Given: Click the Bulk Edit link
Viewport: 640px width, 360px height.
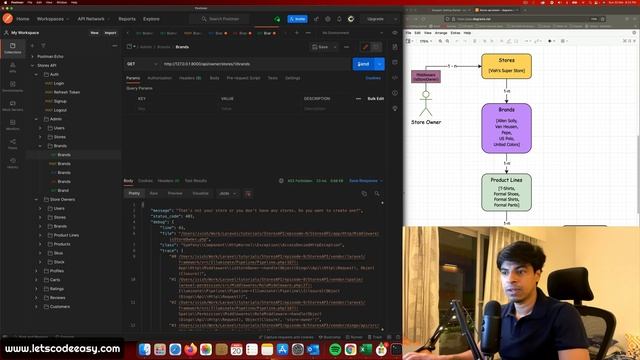Looking at the screenshot, I should 376,99.
